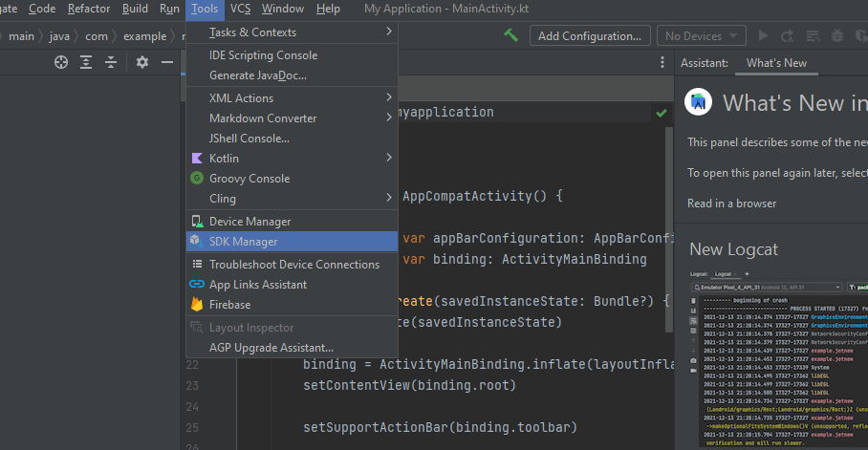Select AGP Upgrade Assistant menu item
Screen dimensions: 868x450
click(292, 348)
